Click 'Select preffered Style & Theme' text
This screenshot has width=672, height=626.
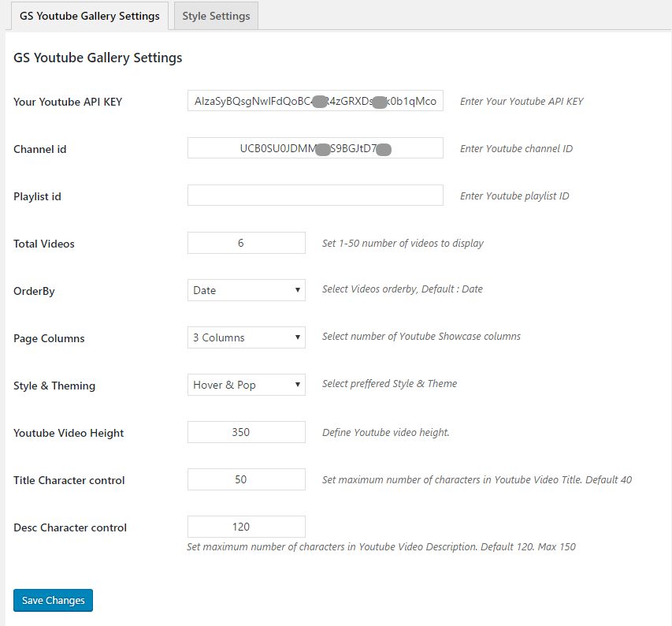(390, 383)
